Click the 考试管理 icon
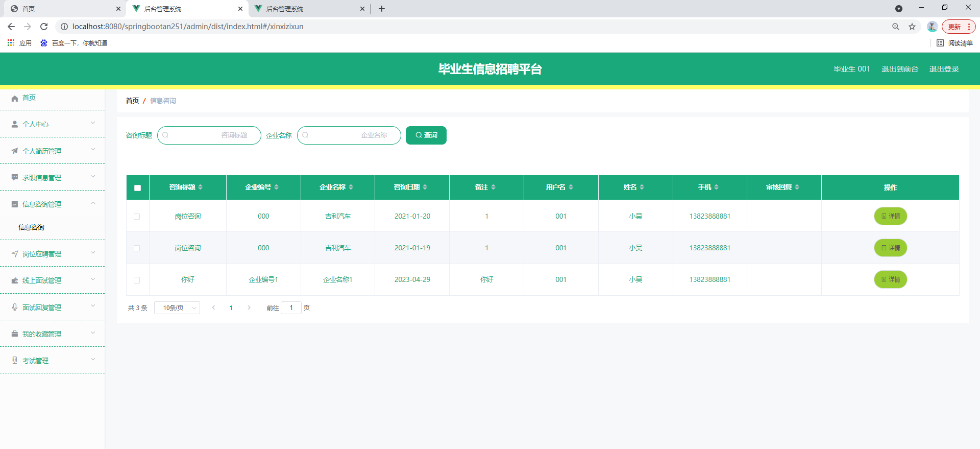The width and height of the screenshot is (980, 449). point(15,361)
